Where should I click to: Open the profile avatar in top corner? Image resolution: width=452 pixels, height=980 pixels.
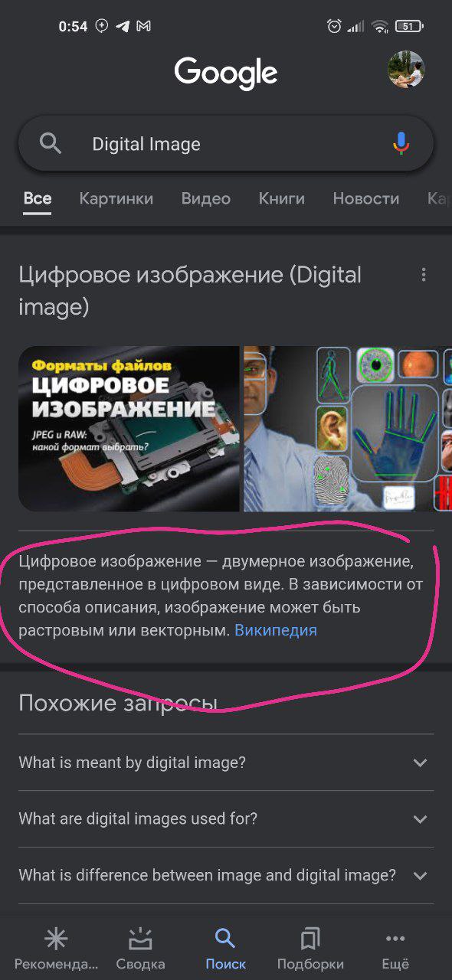(x=405, y=70)
